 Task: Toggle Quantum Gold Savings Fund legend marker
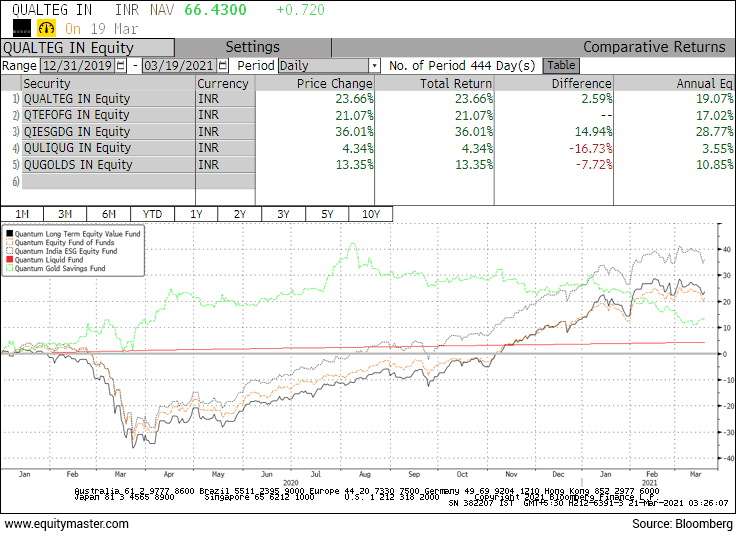click(10, 268)
